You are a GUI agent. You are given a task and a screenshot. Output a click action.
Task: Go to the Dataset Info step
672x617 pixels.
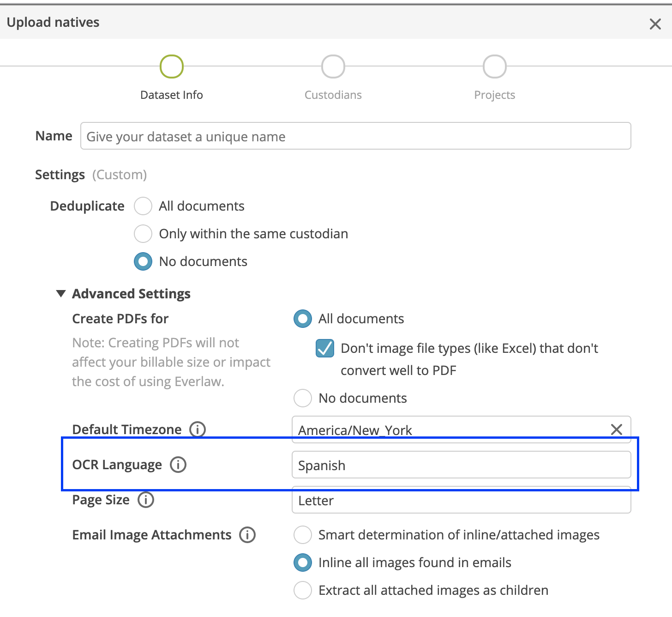click(172, 67)
